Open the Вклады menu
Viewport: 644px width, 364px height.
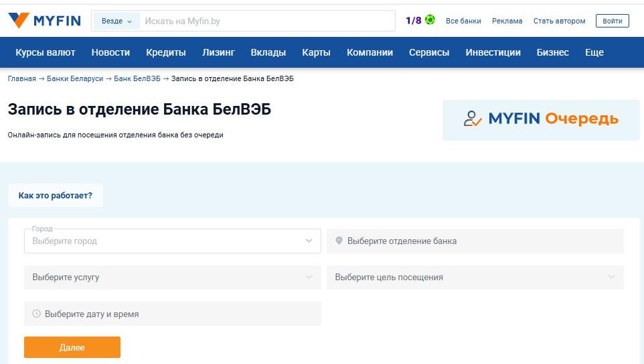pos(268,52)
